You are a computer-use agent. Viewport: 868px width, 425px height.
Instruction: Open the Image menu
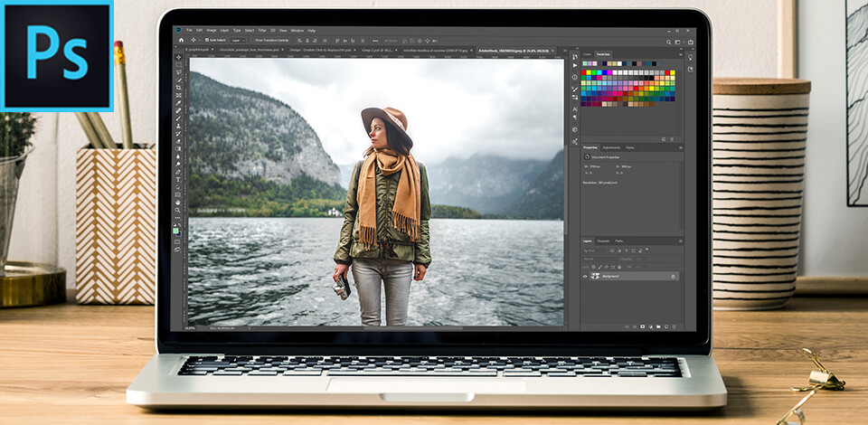(x=212, y=31)
